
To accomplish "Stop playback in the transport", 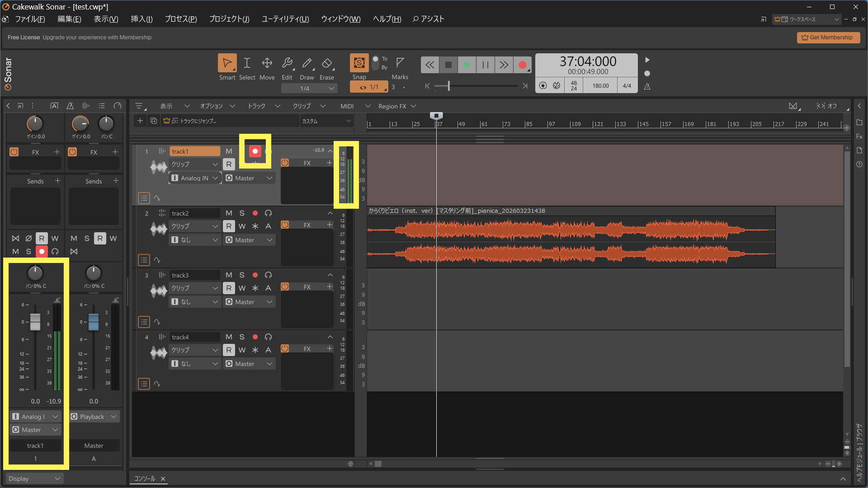I will click(x=448, y=65).
